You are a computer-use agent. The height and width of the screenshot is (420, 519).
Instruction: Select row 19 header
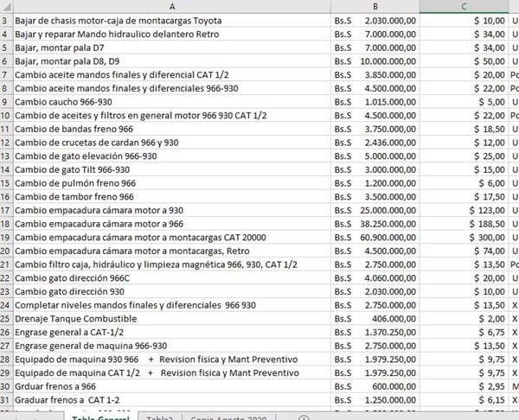pos(6,238)
